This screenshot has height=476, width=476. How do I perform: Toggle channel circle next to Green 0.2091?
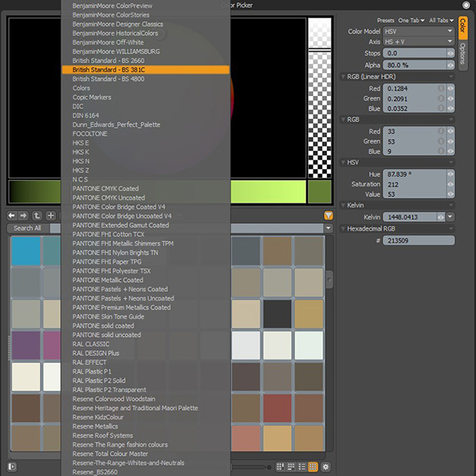[x=441, y=98]
